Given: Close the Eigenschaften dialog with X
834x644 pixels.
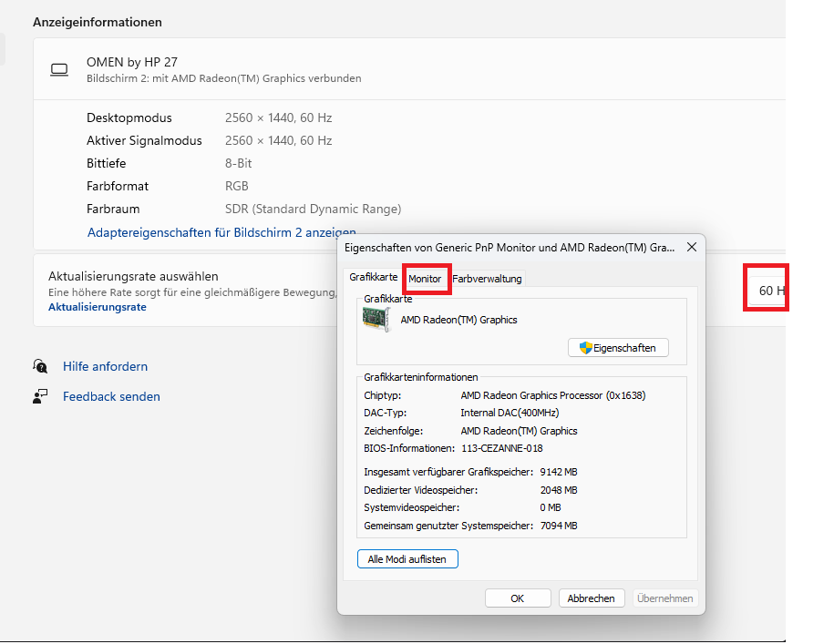Looking at the screenshot, I should click(x=692, y=247).
